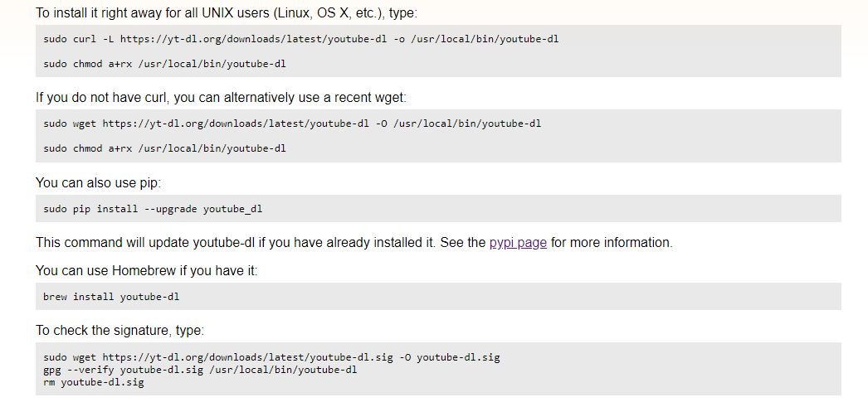Click the 'You can use Homebrew' sentence
This screenshot has height=407, width=868.
[147, 270]
